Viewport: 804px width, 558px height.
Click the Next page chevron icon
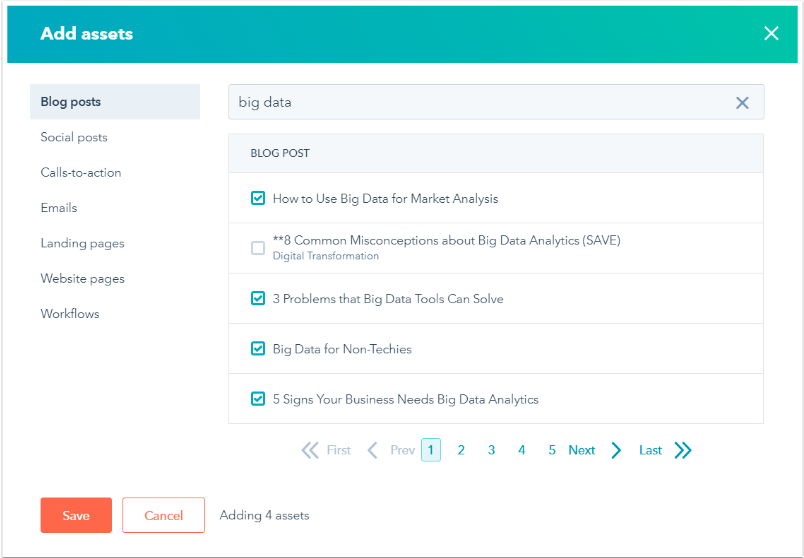(x=616, y=450)
